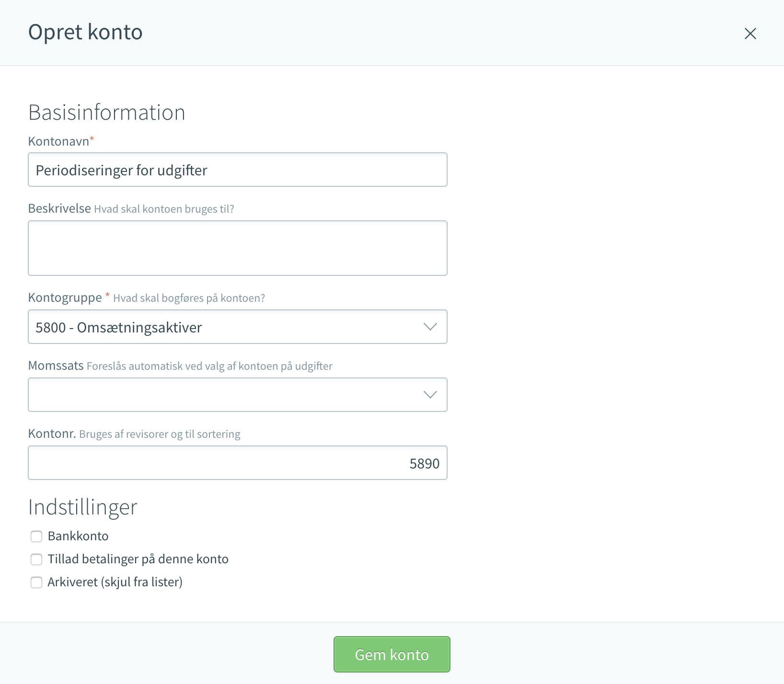
Task: Click the Kontogruppe chevron arrow
Action: pyautogui.click(x=430, y=327)
